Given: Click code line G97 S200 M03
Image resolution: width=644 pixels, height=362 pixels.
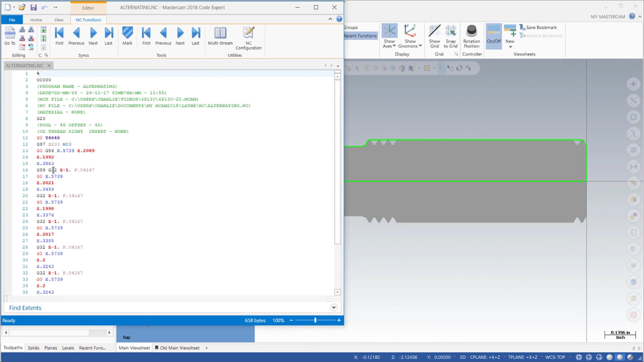Looking at the screenshot, I should click(54, 144).
